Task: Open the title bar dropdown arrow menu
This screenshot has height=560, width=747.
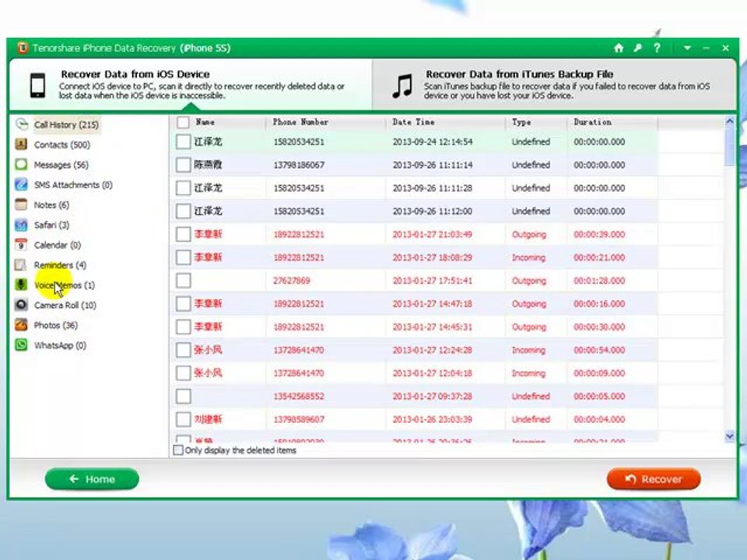Action: point(687,47)
